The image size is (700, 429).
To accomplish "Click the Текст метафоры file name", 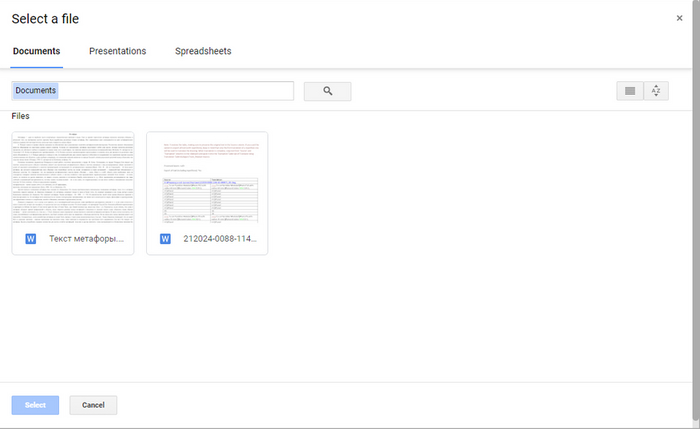I will pos(87,239).
